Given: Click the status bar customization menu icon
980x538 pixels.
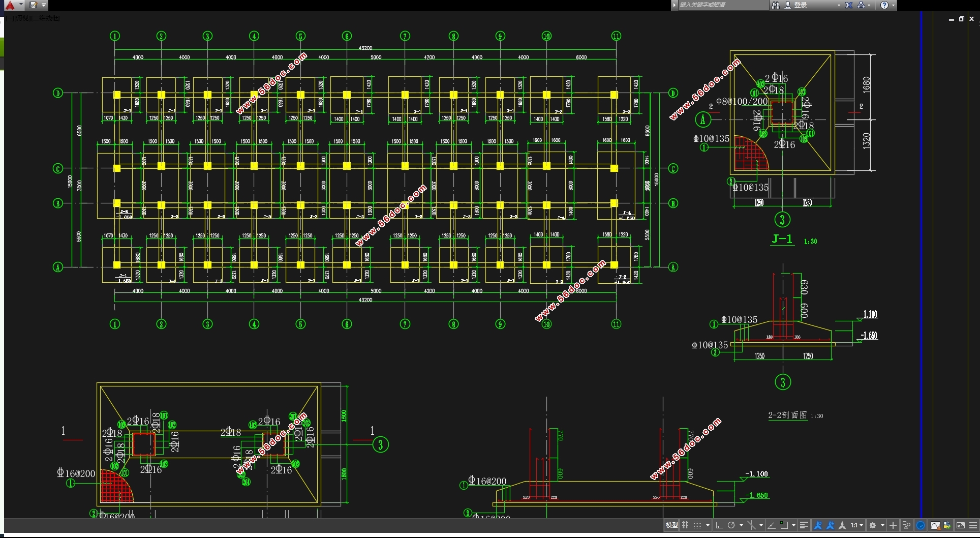Looking at the screenshot, I should coord(973,525).
